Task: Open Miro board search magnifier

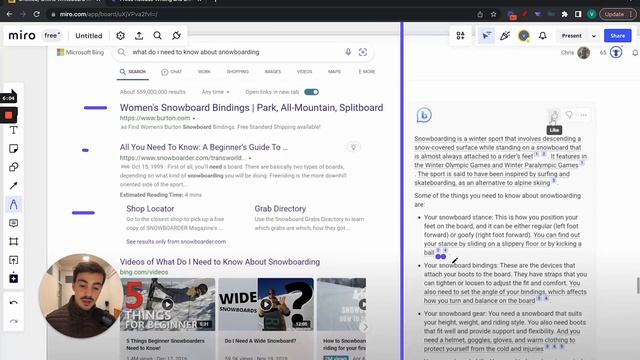Action: (x=158, y=36)
